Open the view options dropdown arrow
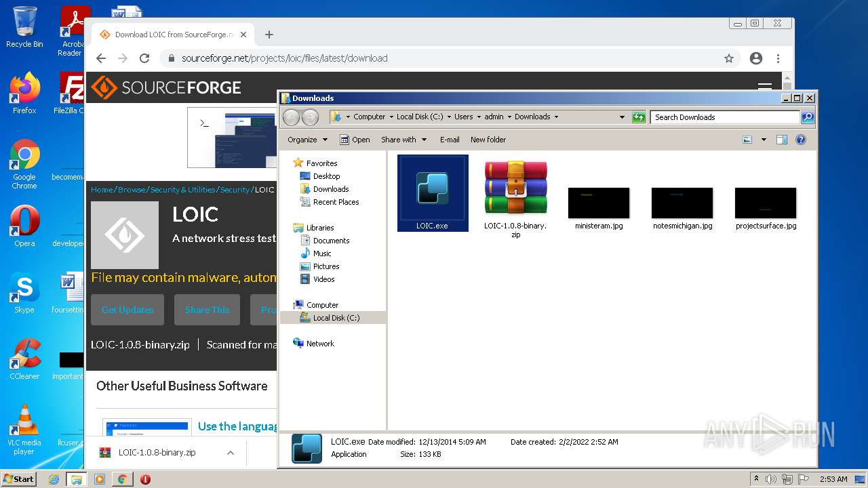This screenshot has height=488, width=868. pyautogui.click(x=764, y=140)
